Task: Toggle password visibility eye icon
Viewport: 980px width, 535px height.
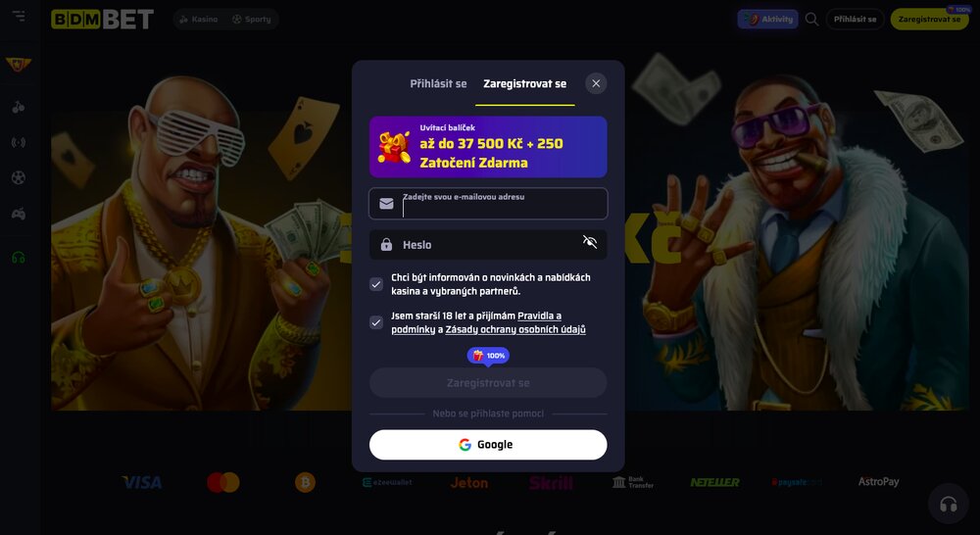Action: pyautogui.click(x=589, y=242)
